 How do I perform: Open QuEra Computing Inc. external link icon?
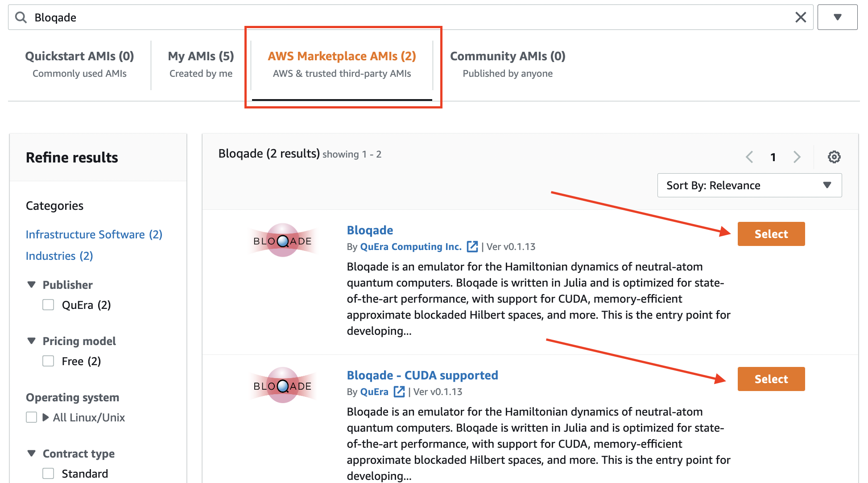pyautogui.click(x=472, y=246)
